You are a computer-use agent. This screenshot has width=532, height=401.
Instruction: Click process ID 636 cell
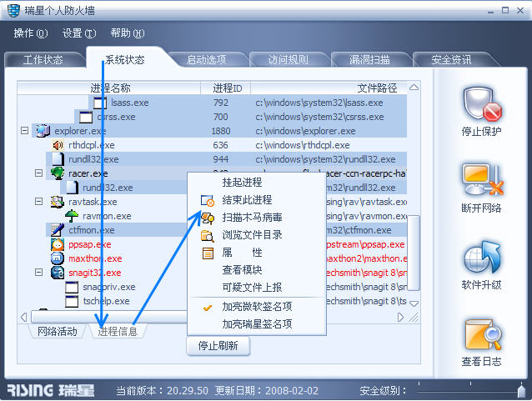tap(220, 145)
